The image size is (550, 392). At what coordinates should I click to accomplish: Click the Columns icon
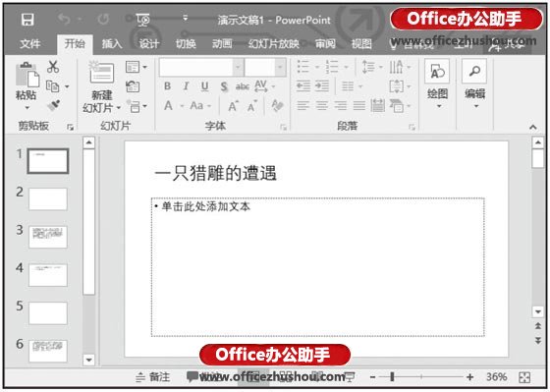[348, 86]
